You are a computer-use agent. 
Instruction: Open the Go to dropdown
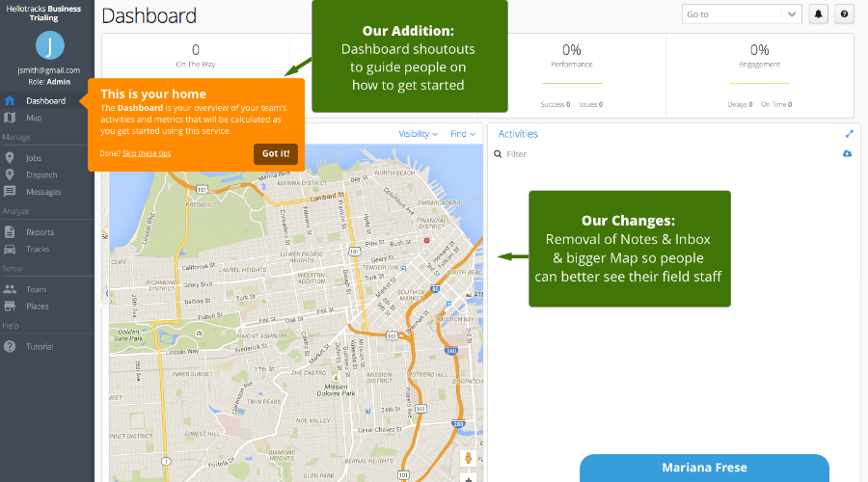741,14
